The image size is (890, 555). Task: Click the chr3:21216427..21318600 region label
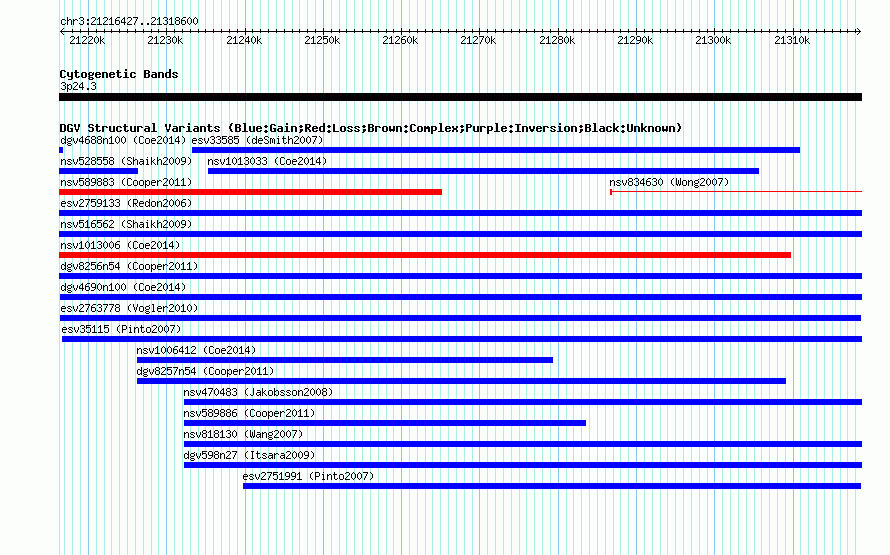[x=129, y=21]
